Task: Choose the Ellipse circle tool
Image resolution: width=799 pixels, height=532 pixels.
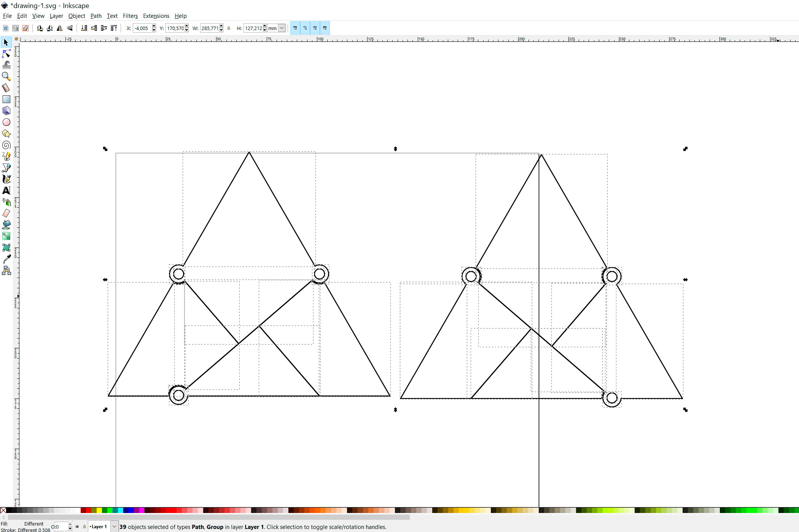Action: 6,122
